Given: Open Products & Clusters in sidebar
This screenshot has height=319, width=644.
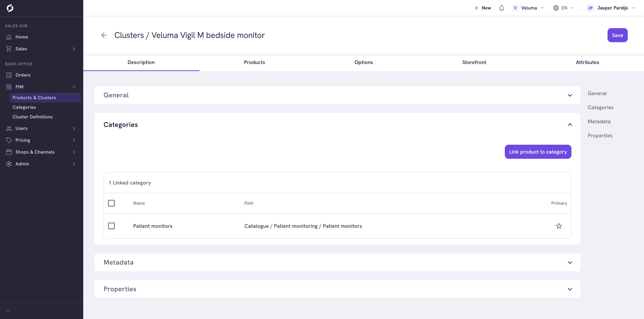Looking at the screenshot, I should click(45, 98).
